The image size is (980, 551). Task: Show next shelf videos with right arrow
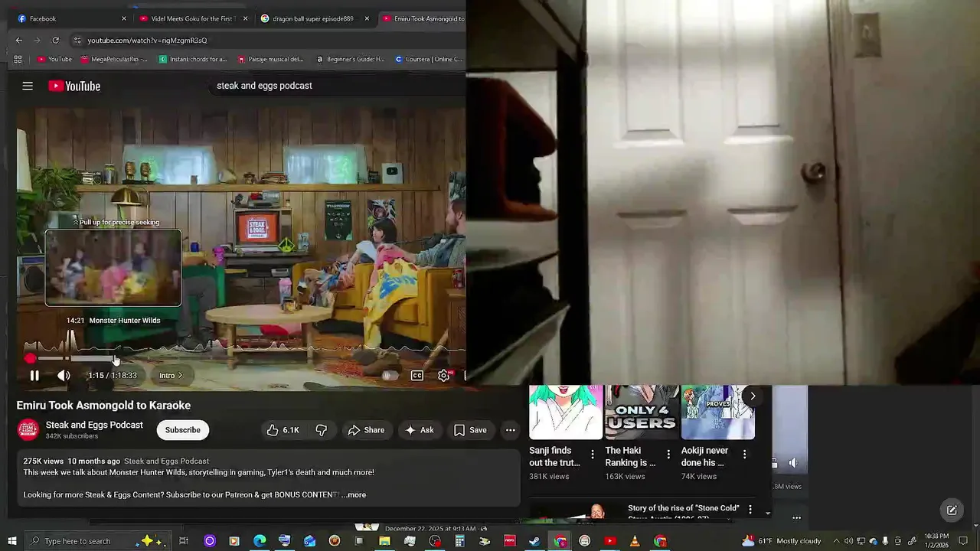753,396
